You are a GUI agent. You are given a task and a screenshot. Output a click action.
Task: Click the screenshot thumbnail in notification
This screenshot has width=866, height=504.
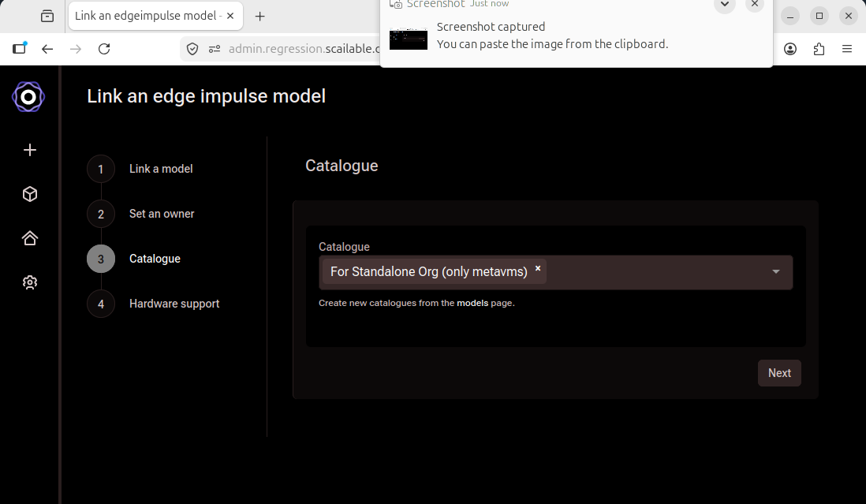[x=408, y=39]
